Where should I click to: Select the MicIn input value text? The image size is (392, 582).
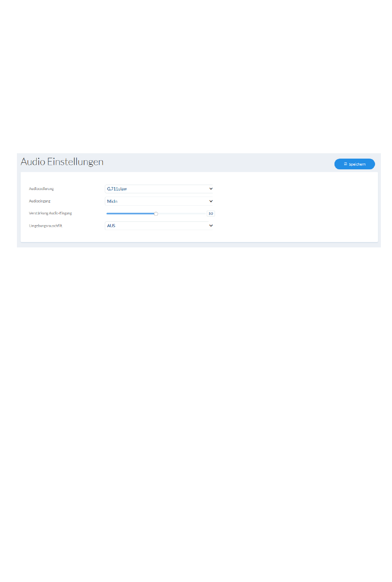coord(112,201)
